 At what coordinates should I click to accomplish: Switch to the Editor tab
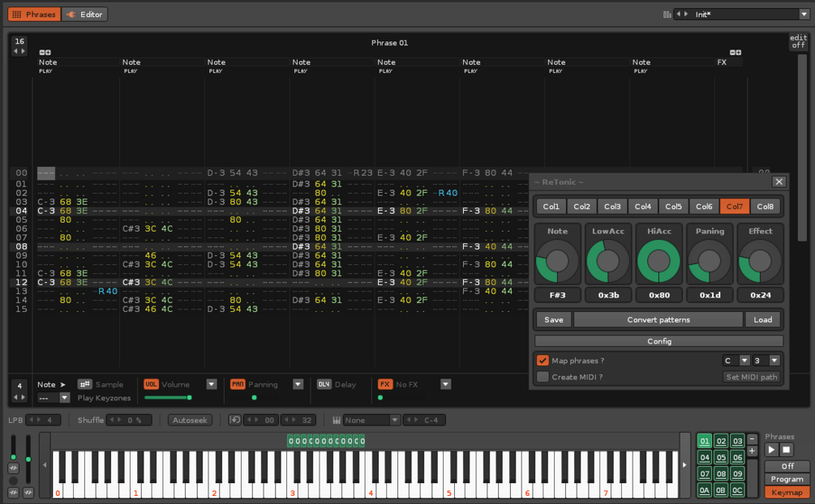84,15
